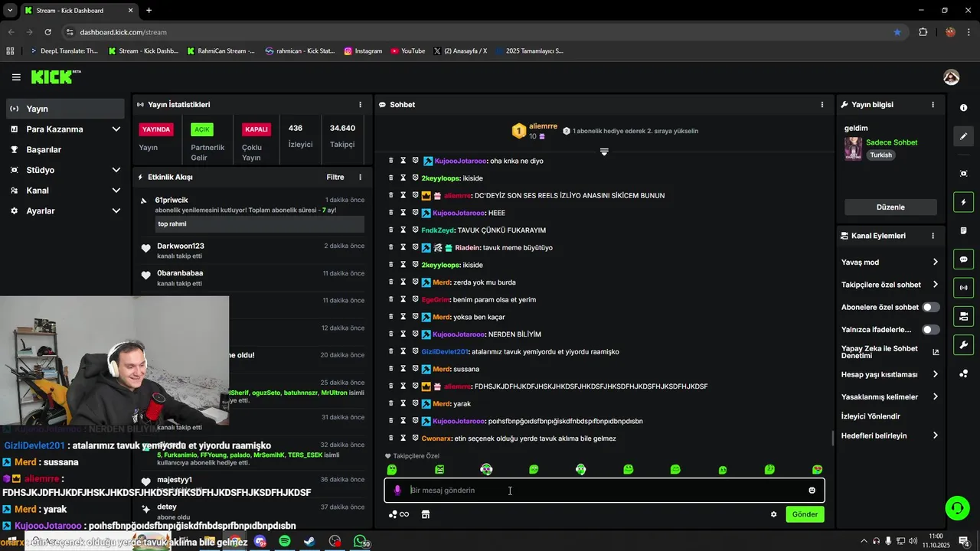Open WhatsApp from the taskbar
The width and height of the screenshot is (980, 551).
coord(360,541)
